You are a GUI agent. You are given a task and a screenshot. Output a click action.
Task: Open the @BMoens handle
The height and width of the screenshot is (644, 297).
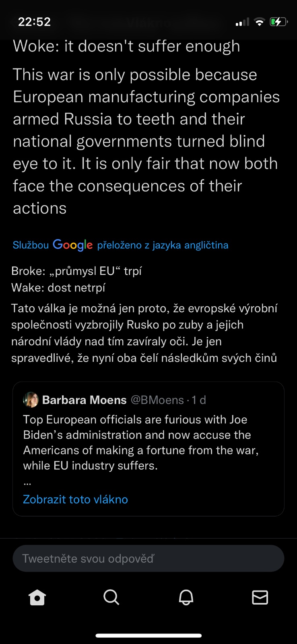pos(157,400)
